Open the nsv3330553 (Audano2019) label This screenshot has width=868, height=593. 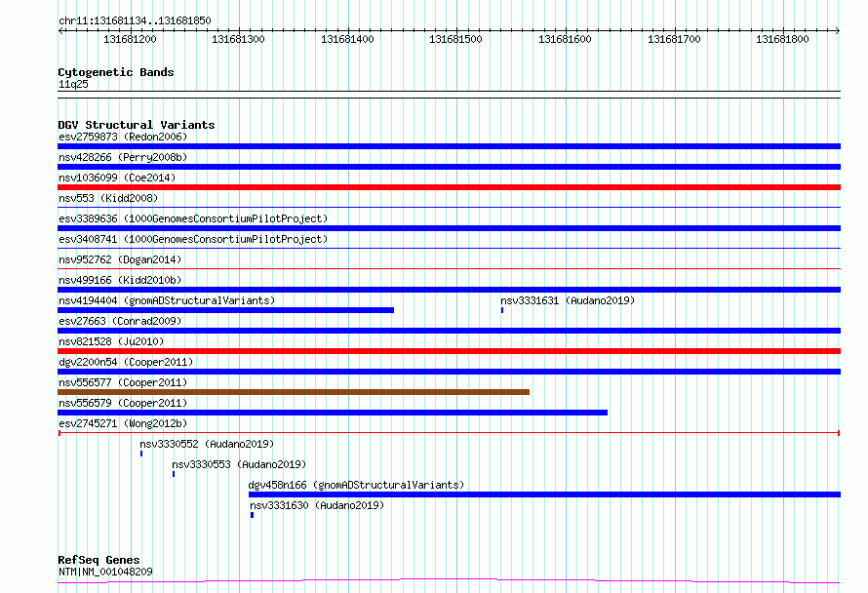point(239,464)
